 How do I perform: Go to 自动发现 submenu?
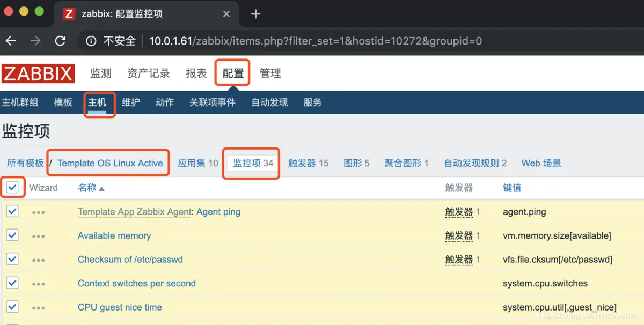coord(269,102)
